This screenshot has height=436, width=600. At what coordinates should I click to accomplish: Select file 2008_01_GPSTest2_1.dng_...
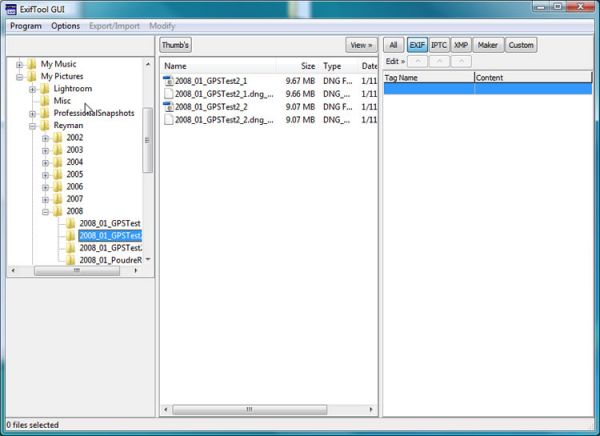click(224, 94)
